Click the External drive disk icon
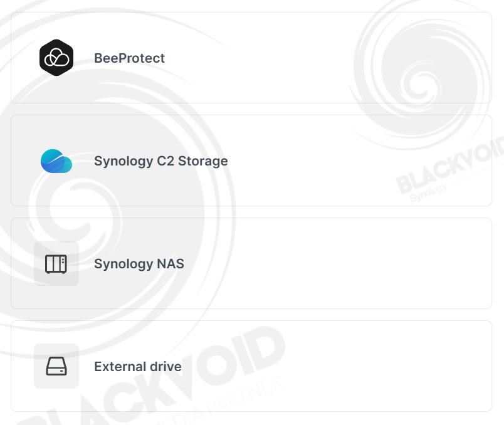Image resolution: width=504 pixels, height=425 pixels. 56,366
